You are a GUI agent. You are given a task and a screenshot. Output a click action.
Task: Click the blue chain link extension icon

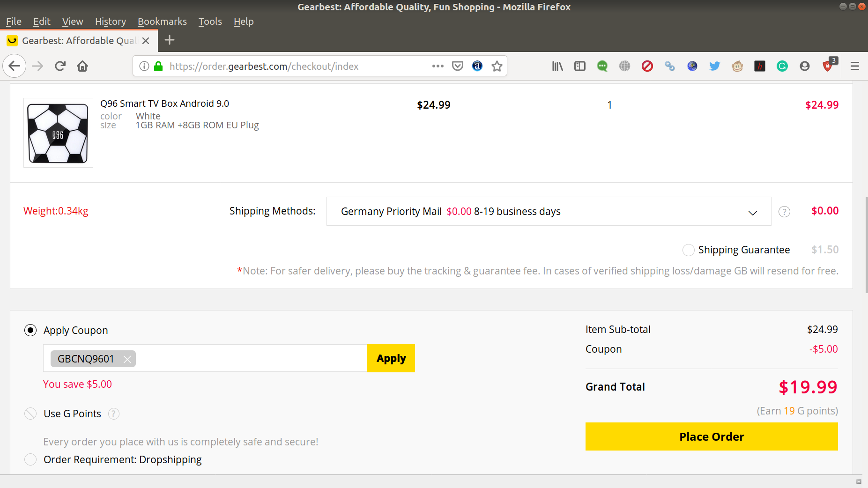click(x=670, y=66)
